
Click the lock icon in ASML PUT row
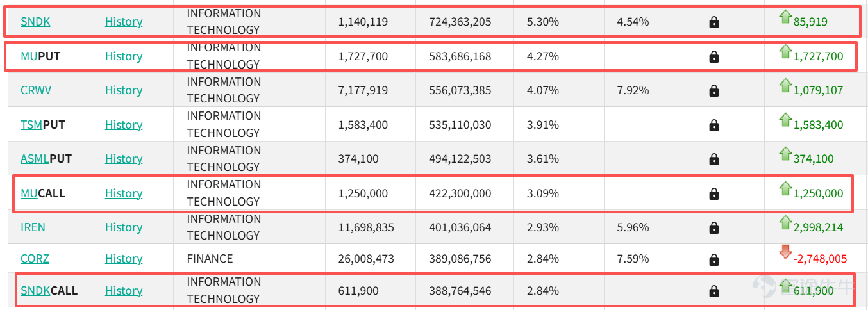point(714,159)
